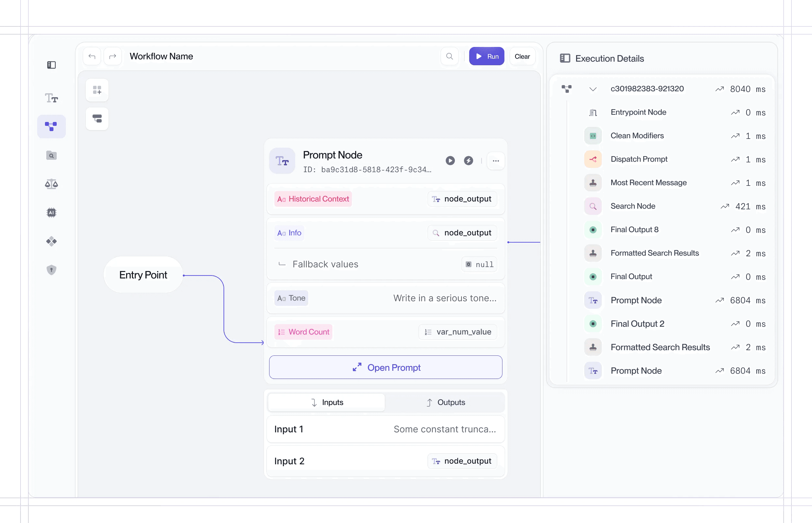Click the add node grid icon
The image size is (812, 523).
tap(97, 90)
